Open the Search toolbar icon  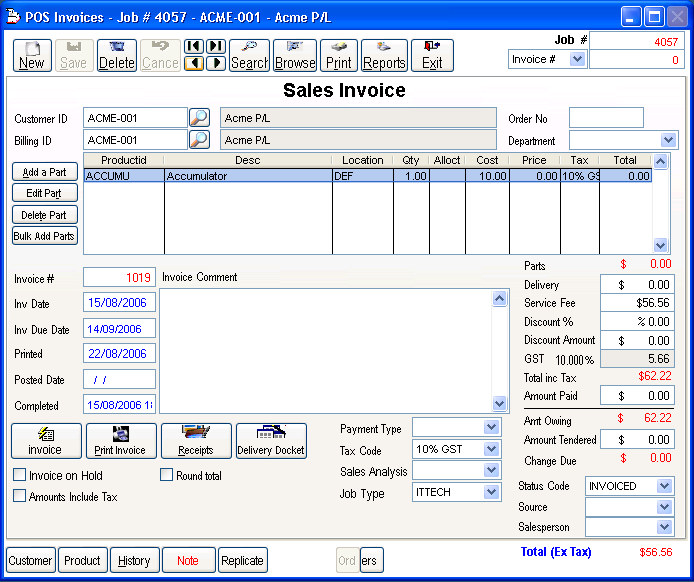point(249,55)
